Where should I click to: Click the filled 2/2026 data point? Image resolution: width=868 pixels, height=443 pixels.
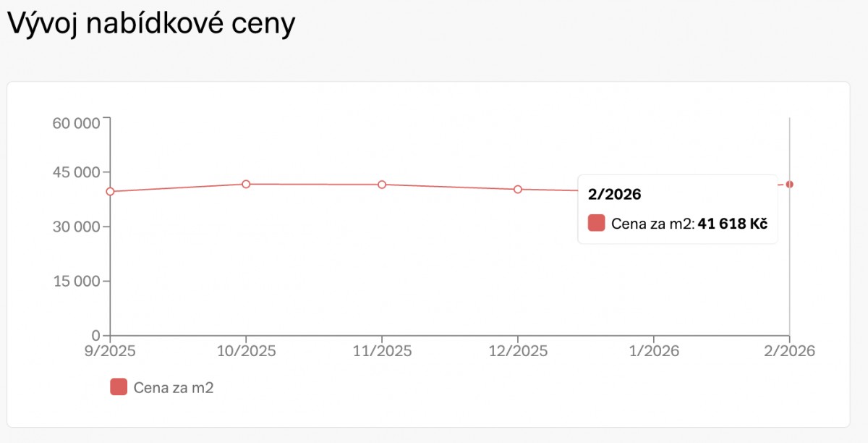[x=790, y=184]
